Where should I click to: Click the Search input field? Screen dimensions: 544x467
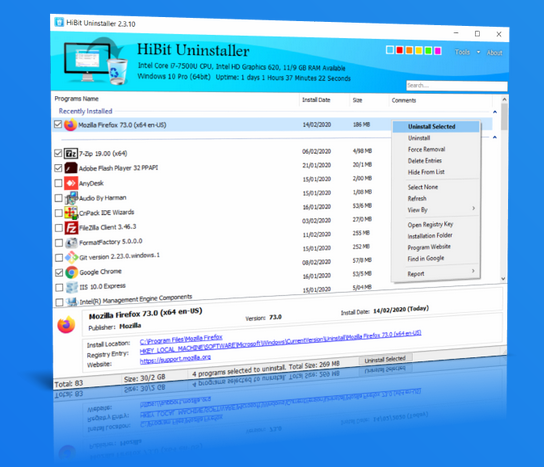(457, 86)
